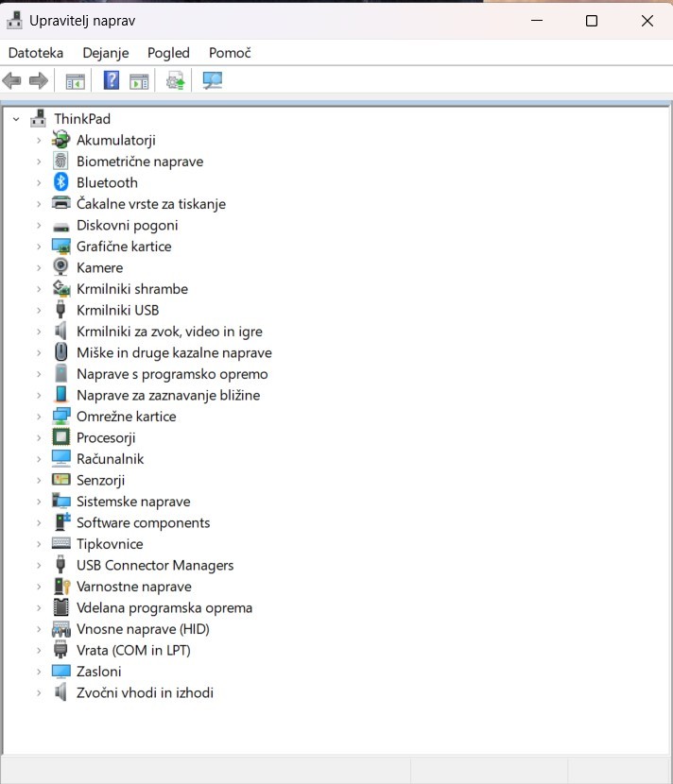Click the toolbar icon with green arrow
Screen dimensions: 673x784
coord(175,81)
